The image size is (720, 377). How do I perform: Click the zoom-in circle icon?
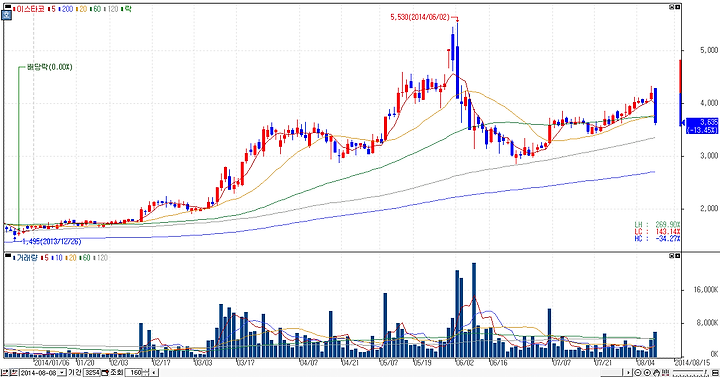pyautogui.click(x=647, y=372)
